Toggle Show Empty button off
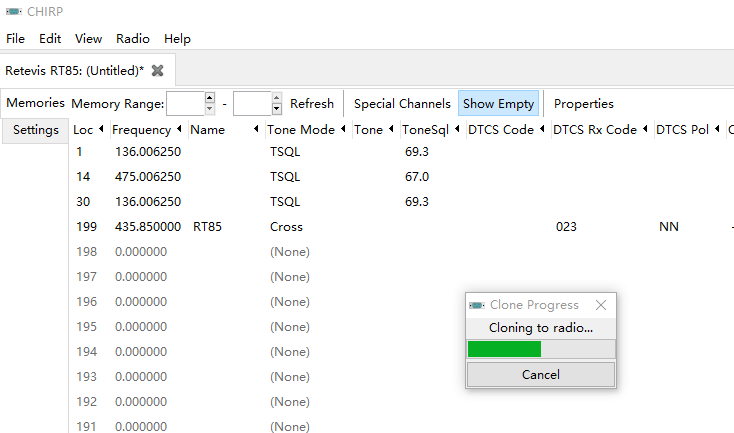The width and height of the screenshot is (734, 433). click(x=499, y=103)
